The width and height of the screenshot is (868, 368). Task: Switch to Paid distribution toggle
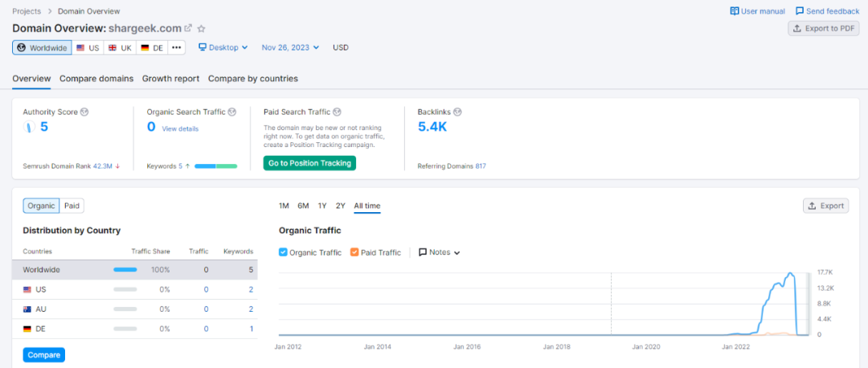pos(72,206)
